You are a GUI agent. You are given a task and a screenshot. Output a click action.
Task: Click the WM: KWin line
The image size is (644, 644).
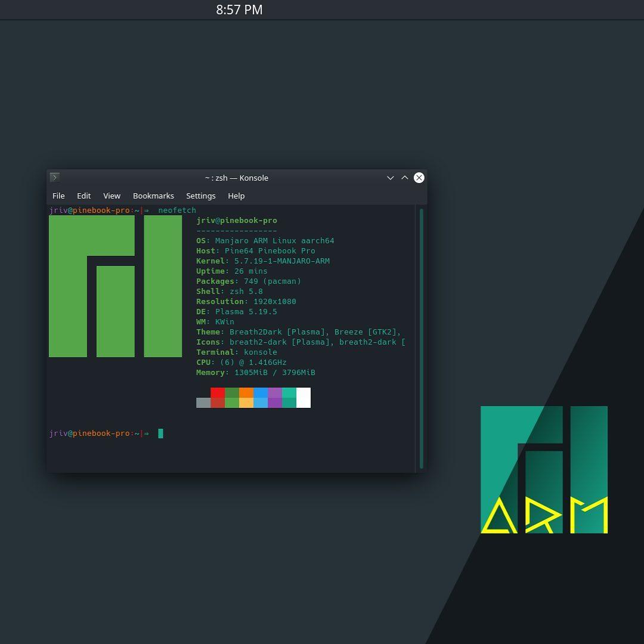(x=215, y=321)
